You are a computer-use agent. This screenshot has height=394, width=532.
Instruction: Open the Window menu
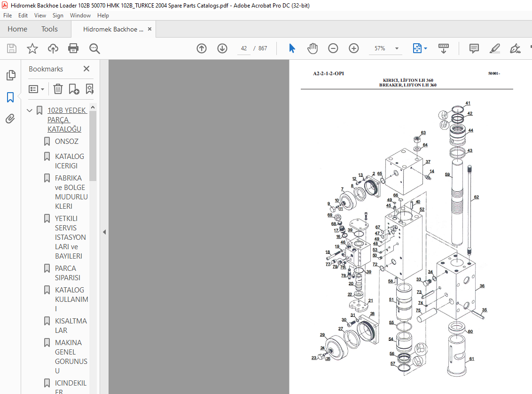[80, 15]
